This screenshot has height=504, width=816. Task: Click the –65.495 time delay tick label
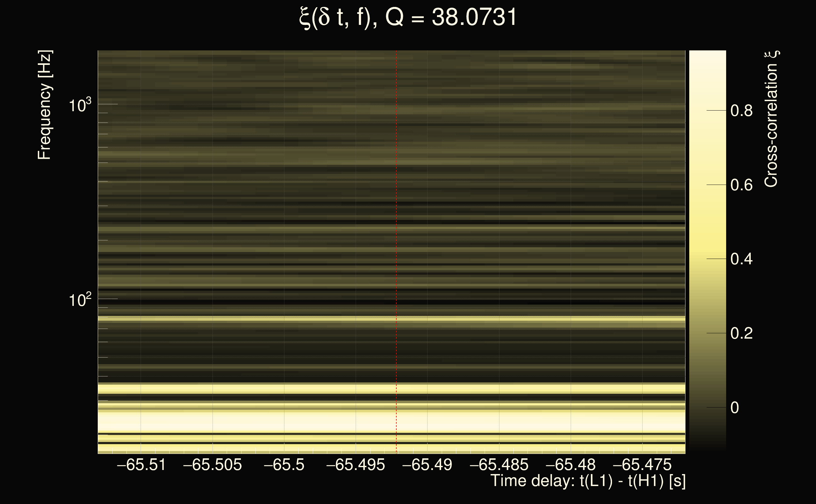tap(356, 465)
